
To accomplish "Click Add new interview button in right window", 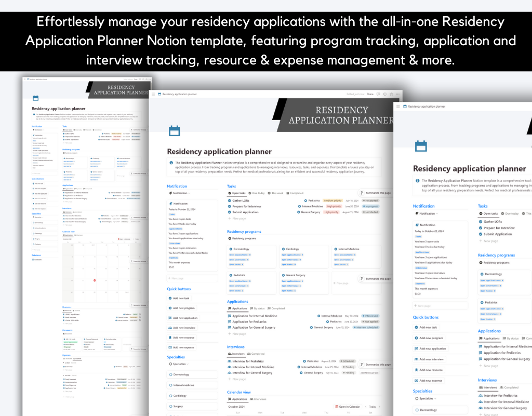I will tap(429, 359).
